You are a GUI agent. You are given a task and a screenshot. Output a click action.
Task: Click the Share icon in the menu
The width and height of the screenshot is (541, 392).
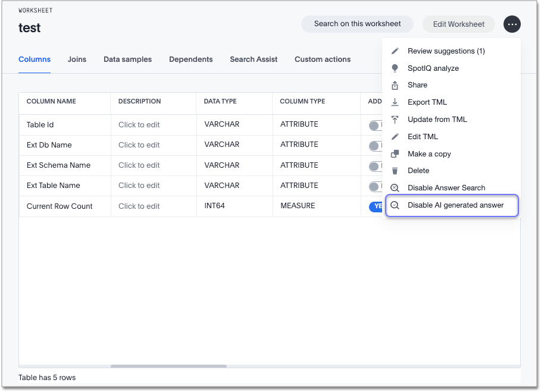395,85
